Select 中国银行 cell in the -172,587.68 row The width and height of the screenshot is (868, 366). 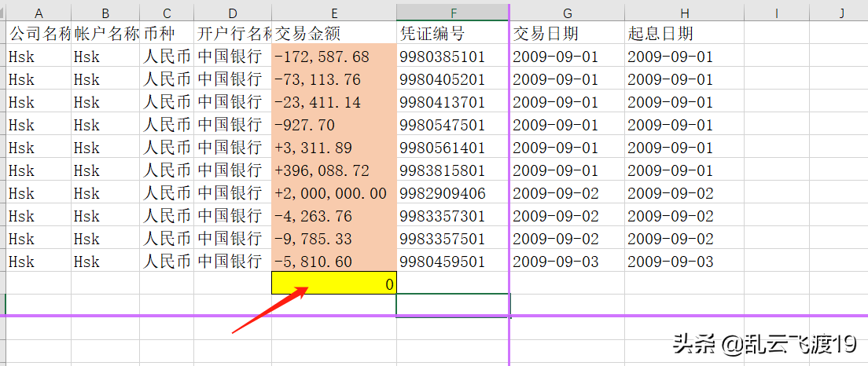pos(233,57)
